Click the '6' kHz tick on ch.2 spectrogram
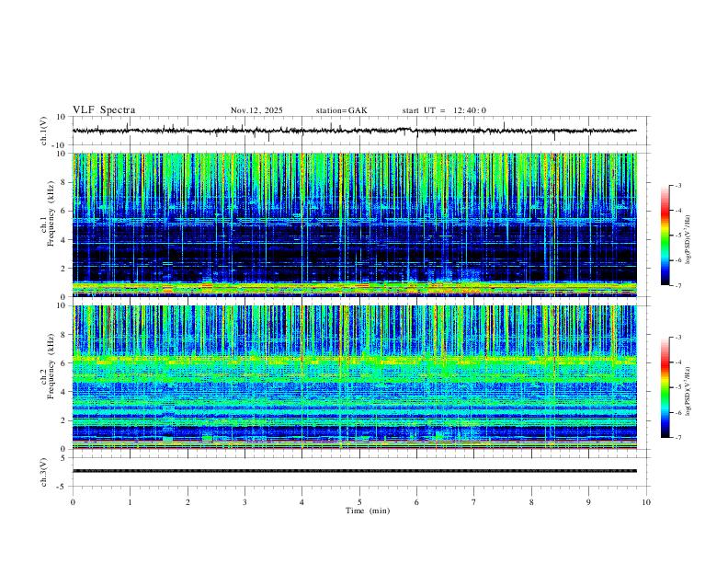 pyautogui.click(x=64, y=363)
